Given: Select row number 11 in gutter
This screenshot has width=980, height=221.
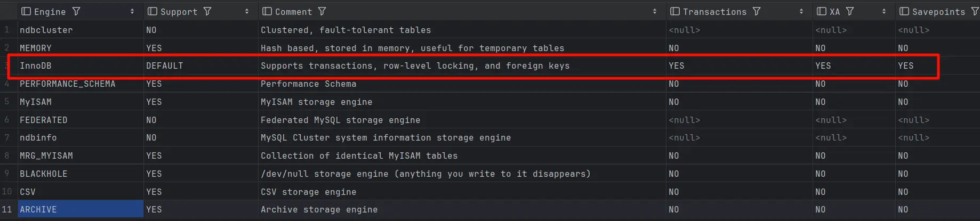Looking at the screenshot, I should coord(7,209).
